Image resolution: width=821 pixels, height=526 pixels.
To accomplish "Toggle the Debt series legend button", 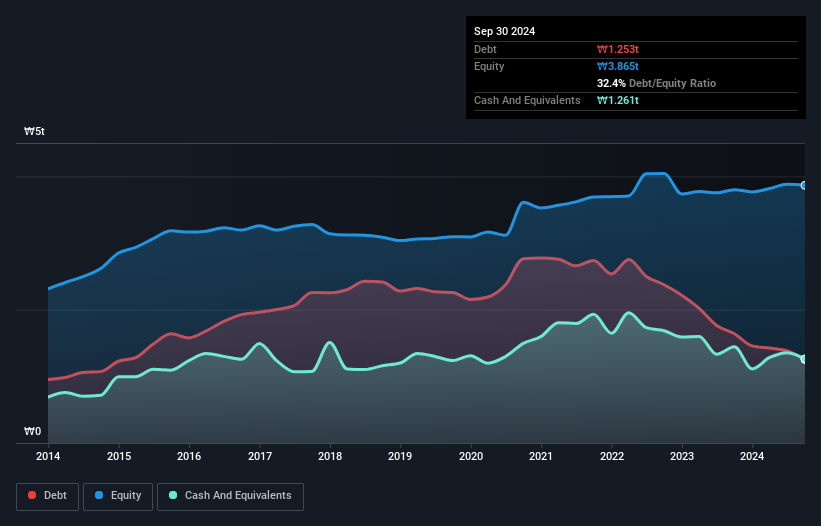I will [48, 496].
